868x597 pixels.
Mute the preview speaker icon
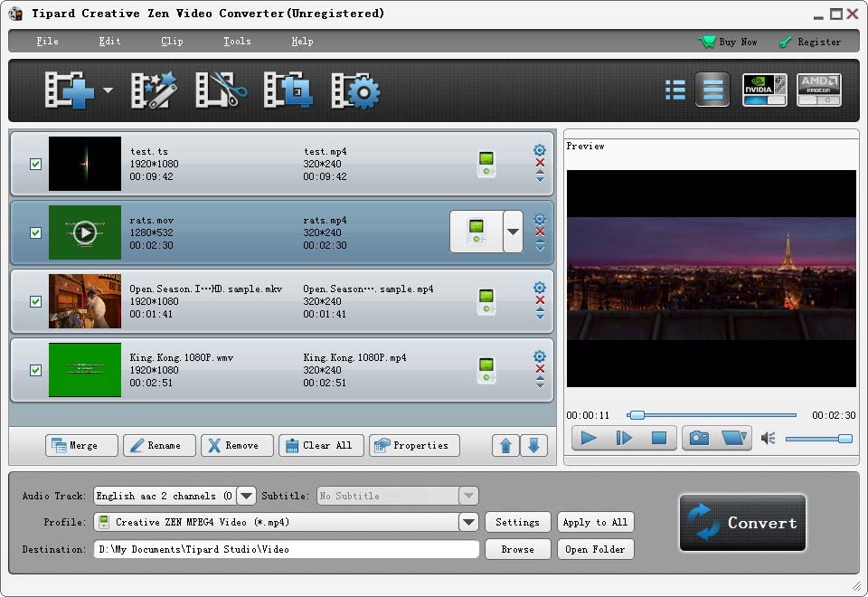pyautogui.click(x=768, y=439)
